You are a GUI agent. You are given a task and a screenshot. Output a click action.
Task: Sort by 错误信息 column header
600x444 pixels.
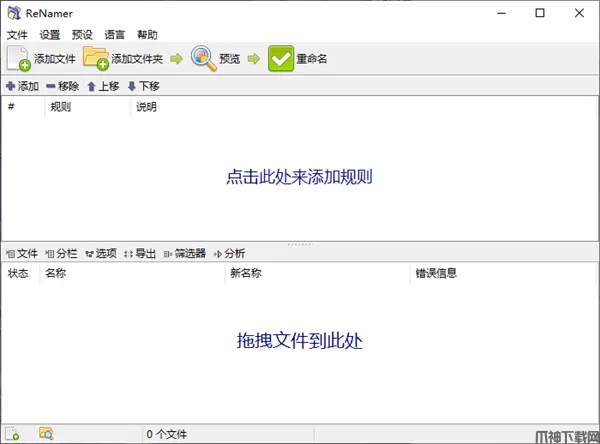click(x=504, y=273)
